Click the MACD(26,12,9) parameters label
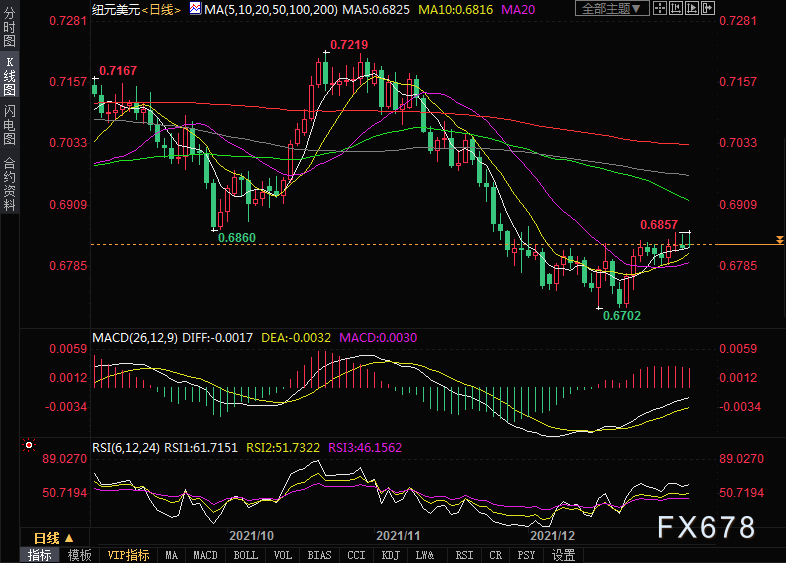 [x=135, y=338]
